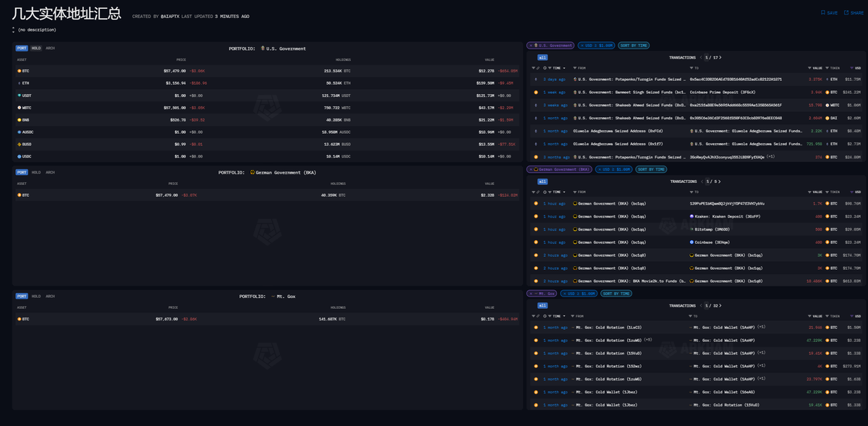Click 'all' button in Mt. Gox transactions
The width and height of the screenshot is (868, 426).
pos(542,305)
